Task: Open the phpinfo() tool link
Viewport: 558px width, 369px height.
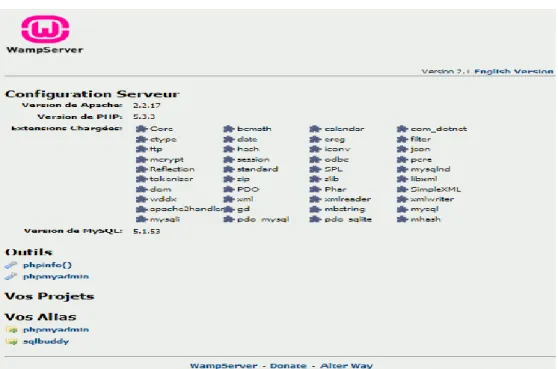Action: coord(47,265)
